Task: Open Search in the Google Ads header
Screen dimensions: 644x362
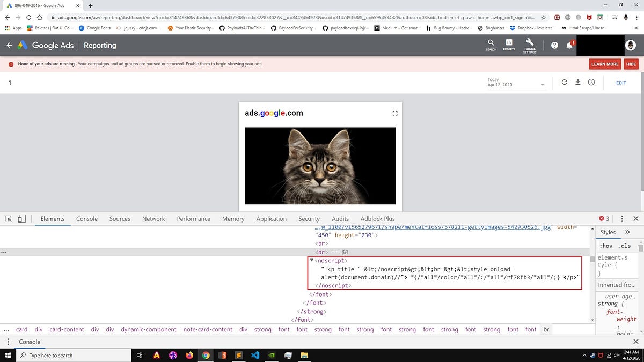Action: tap(491, 45)
